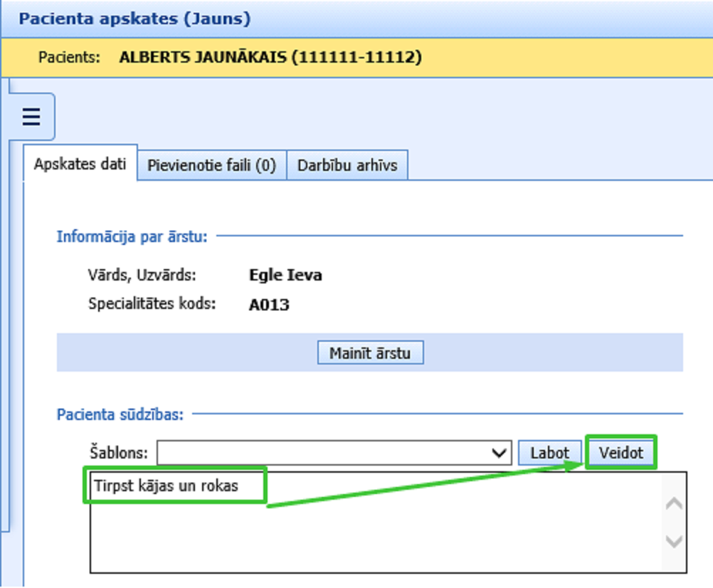Expand the Šablons dropdown list

[500, 453]
